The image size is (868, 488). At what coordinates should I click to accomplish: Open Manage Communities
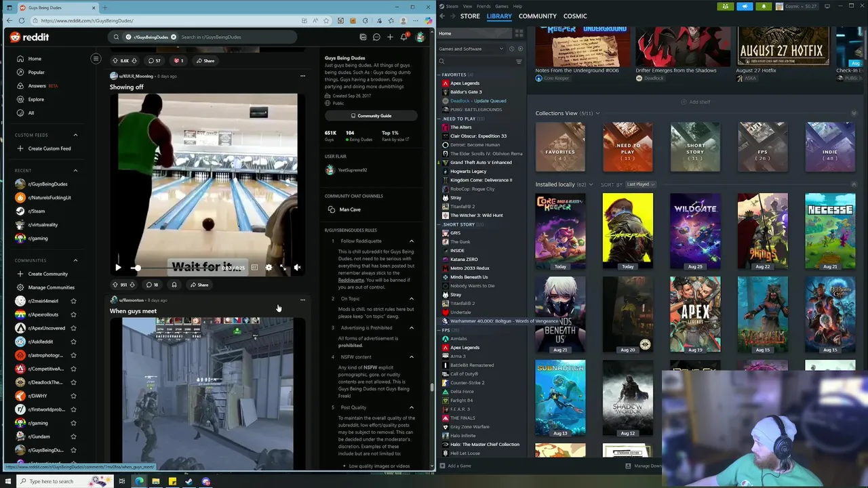(51, 287)
